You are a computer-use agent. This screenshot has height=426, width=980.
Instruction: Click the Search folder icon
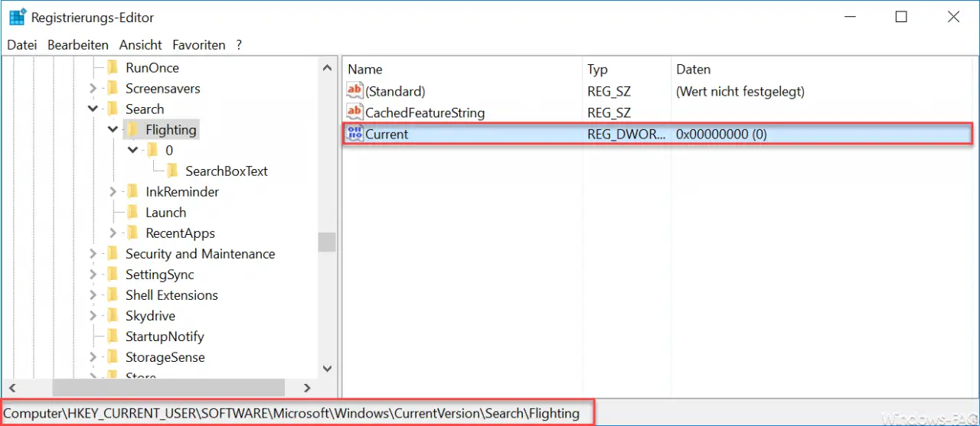coord(113,109)
